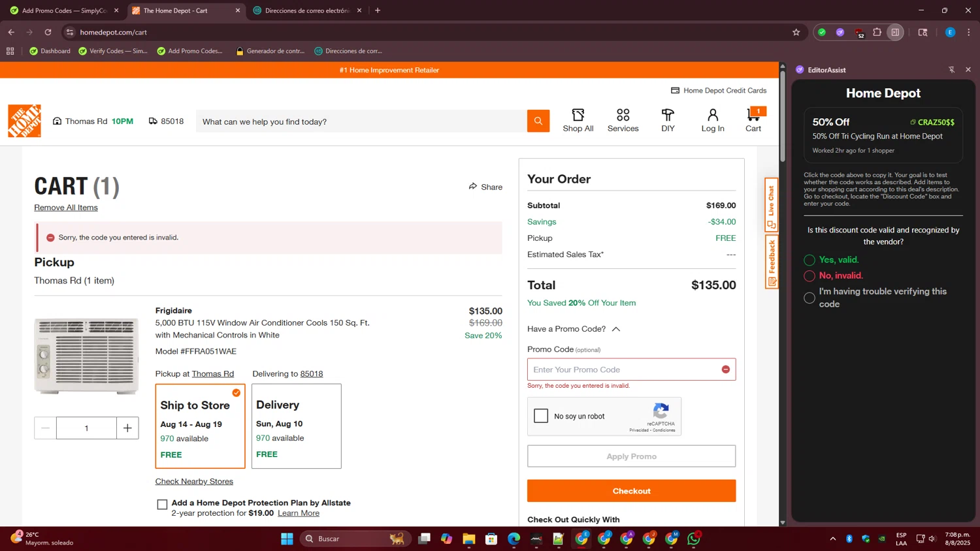Viewport: 980px width, 551px height.
Task: Click the orange search magnifier button
Action: tap(538, 121)
